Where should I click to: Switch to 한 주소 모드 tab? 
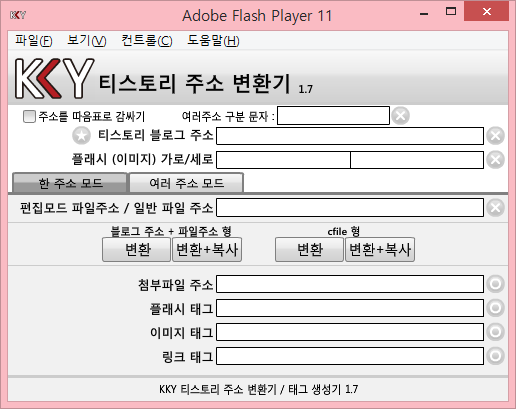70,183
